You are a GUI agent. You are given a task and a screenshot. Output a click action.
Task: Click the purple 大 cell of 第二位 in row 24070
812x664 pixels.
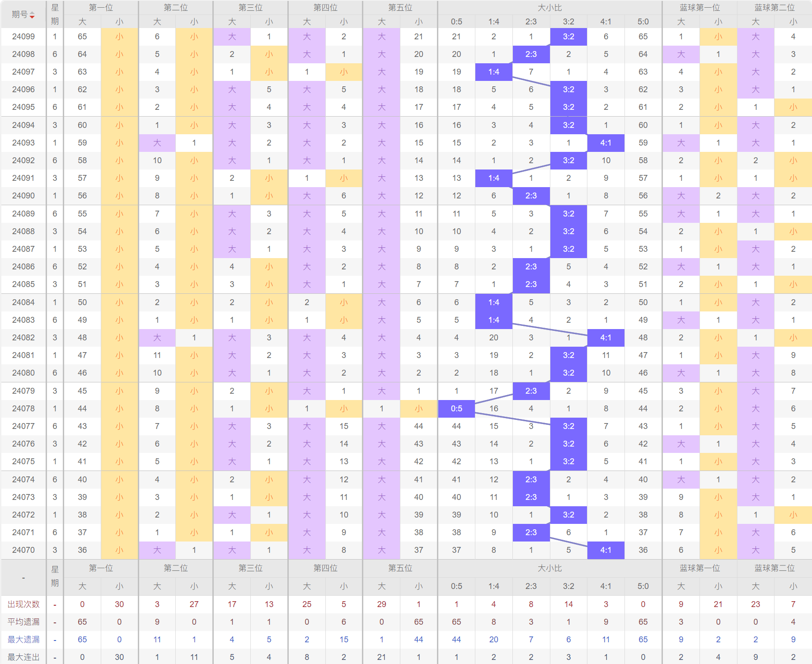[157, 550]
